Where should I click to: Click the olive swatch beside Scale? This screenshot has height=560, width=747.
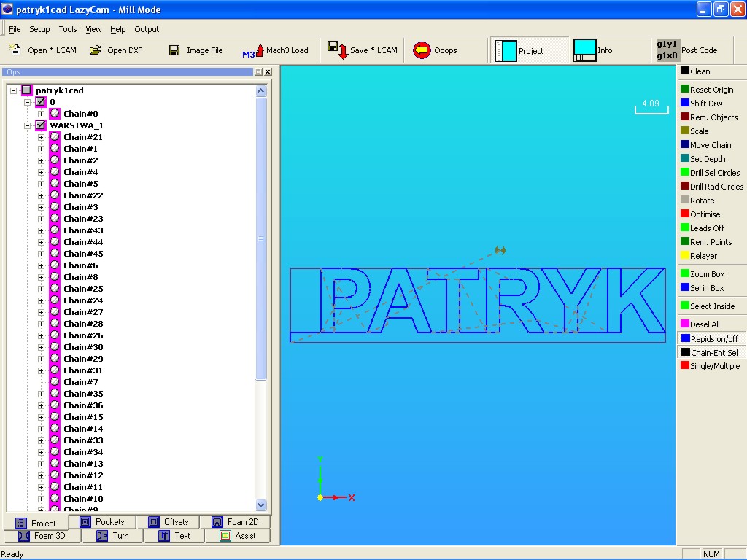[684, 131]
